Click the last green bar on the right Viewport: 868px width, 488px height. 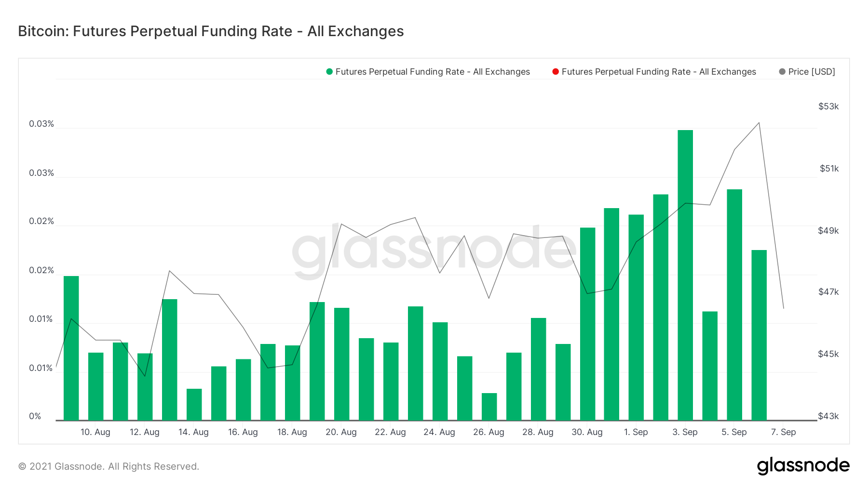click(759, 335)
